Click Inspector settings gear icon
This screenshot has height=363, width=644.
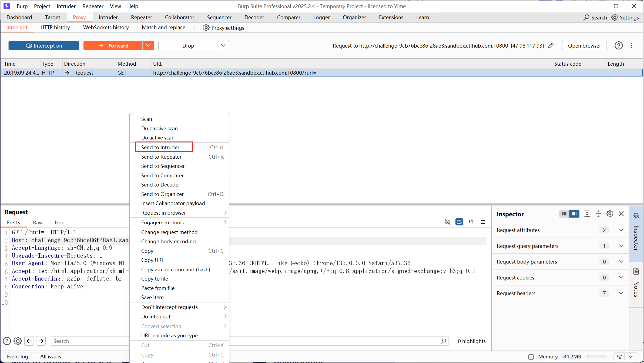coord(610,214)
